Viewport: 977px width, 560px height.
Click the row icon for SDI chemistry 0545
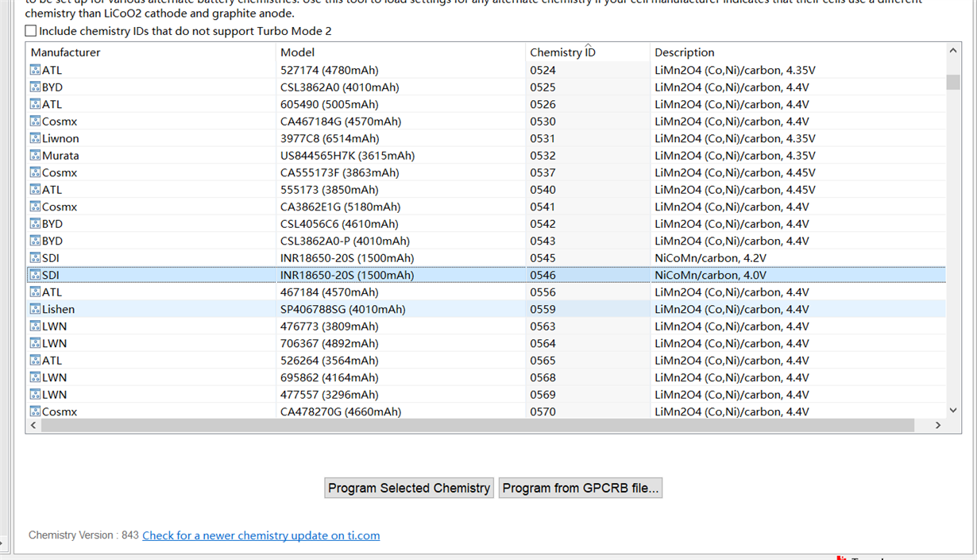click(35, 258)
